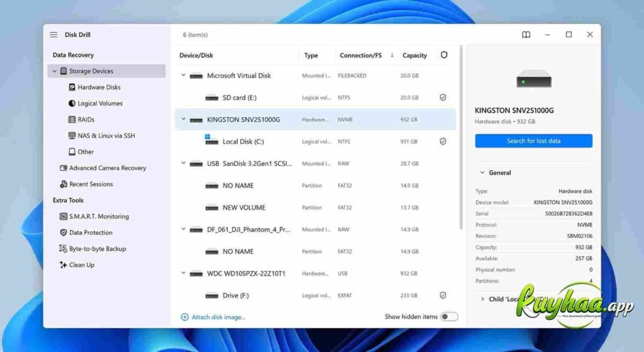
Task: Sort by Type column header
Action: click(x=311, y=55)
